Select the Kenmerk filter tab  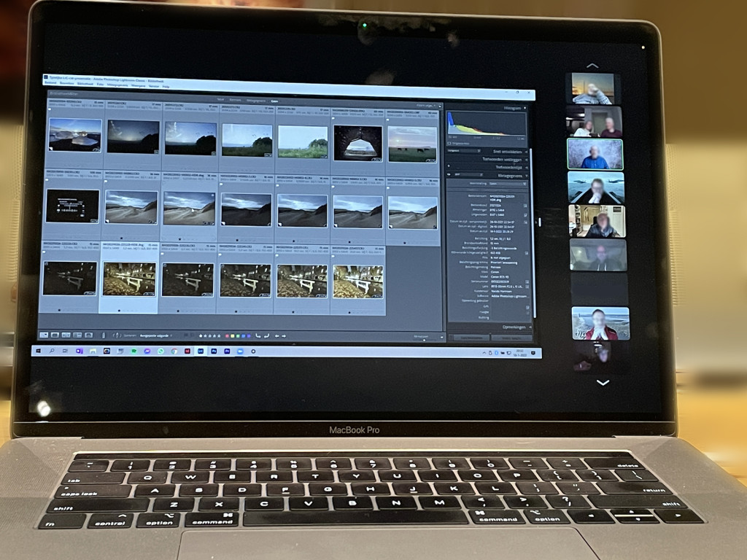click(234, 101)
